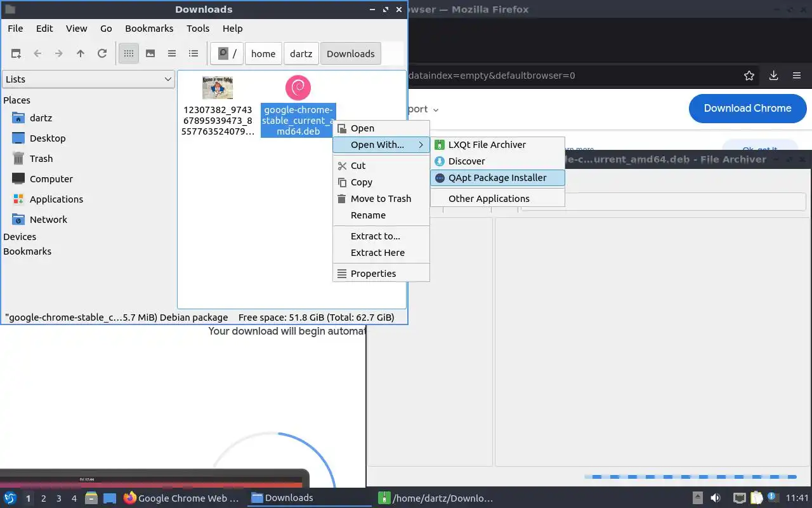This screenshot has width=812, height=508.
Task: Launch file manager from the panel quick-launch icon
Action: (x=91, y=498)
